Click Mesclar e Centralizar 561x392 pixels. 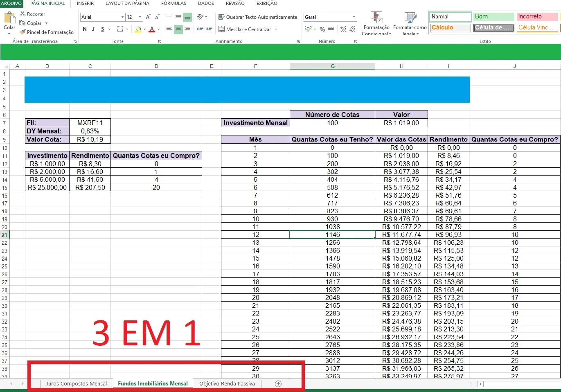(245, 29)
